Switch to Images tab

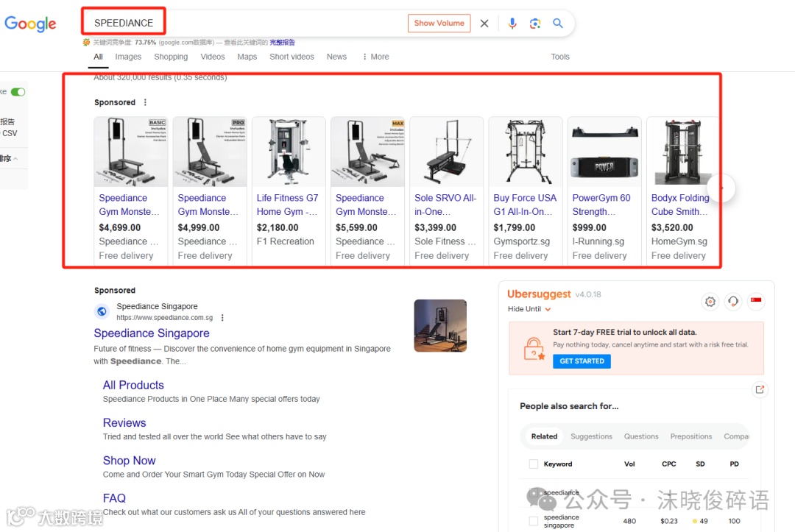128,57
